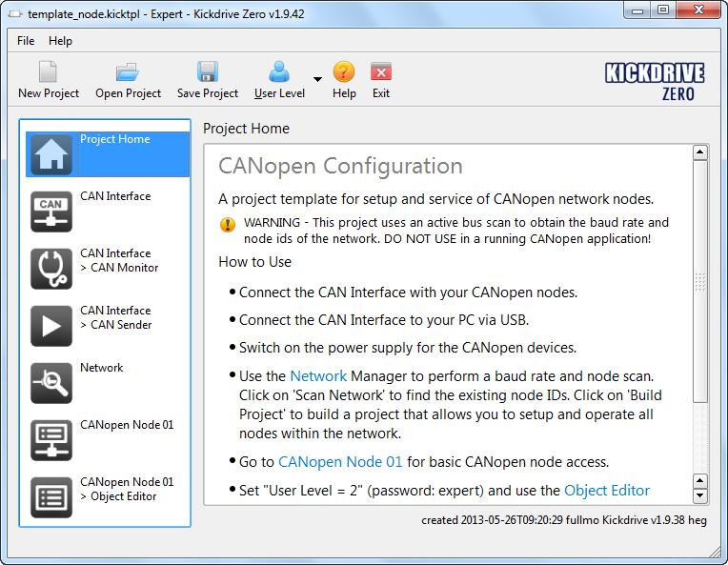Open the Network scan magnifier icon
The height and width of the screenshot is (565, 728).
tap(51, 383)
